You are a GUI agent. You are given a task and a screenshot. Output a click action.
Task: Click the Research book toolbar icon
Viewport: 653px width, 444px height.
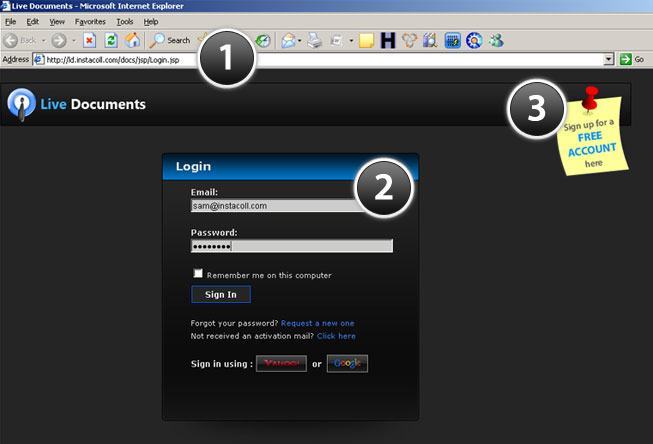point(430,40)
